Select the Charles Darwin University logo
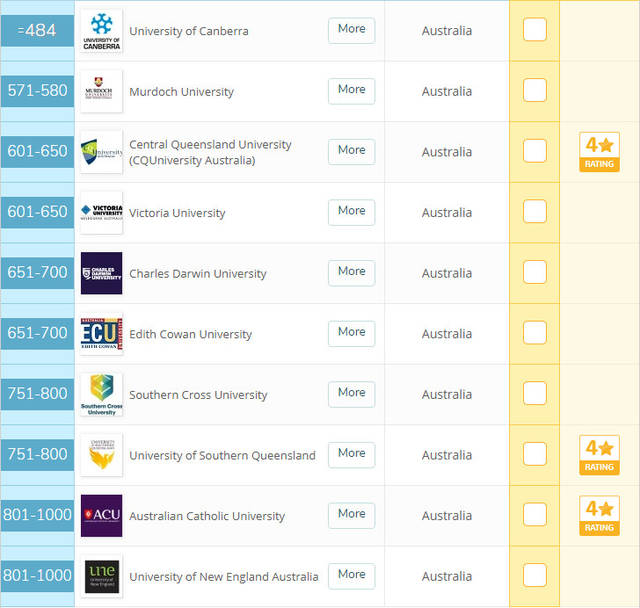This screenshot has height=608, width=640. point(102,273)
